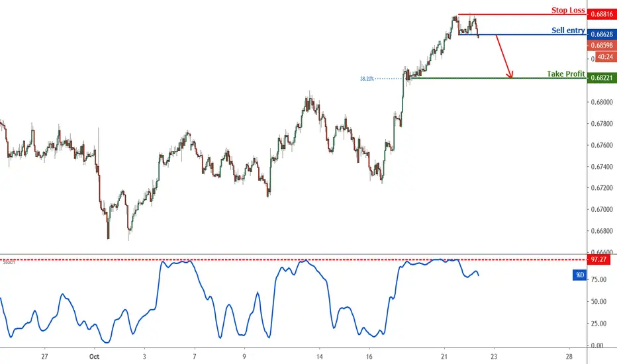
Task: Select 25.00 on the stochastic scale
Action: pos(598,324)
